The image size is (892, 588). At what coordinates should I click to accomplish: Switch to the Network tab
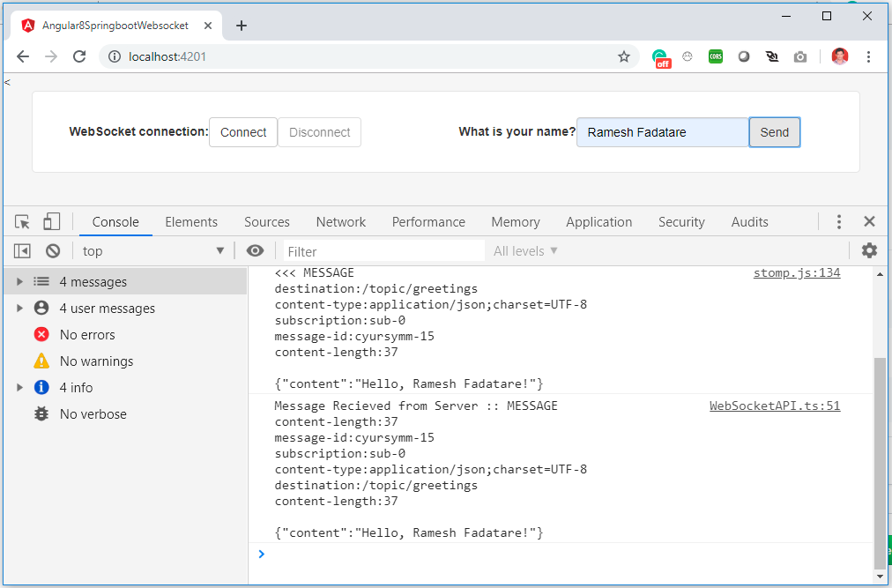pos(341,222)
